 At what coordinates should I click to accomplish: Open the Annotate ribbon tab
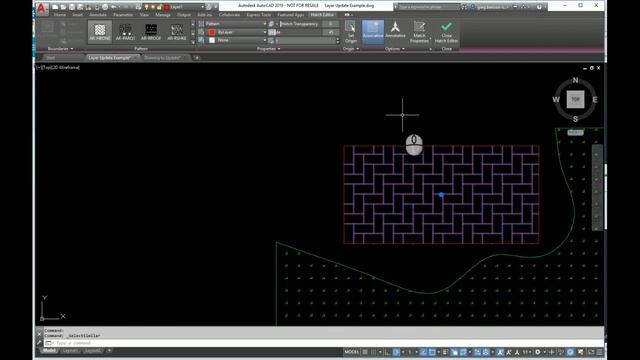pyautogui.click(x=98, y=15)
